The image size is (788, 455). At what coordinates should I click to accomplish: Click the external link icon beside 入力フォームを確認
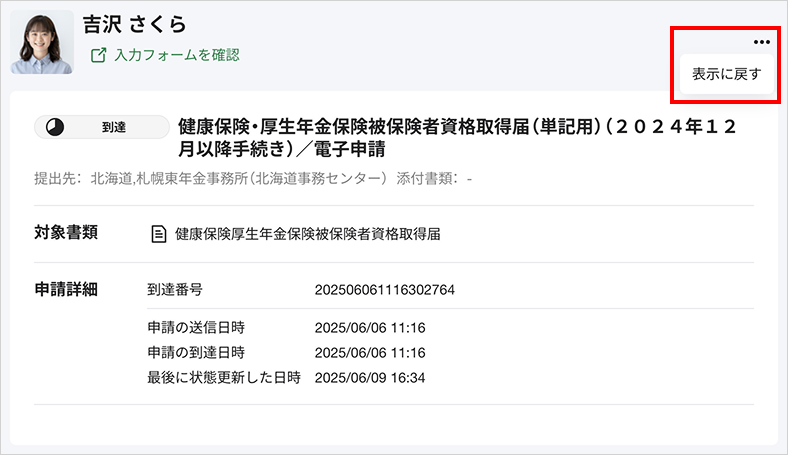point(98,56)
